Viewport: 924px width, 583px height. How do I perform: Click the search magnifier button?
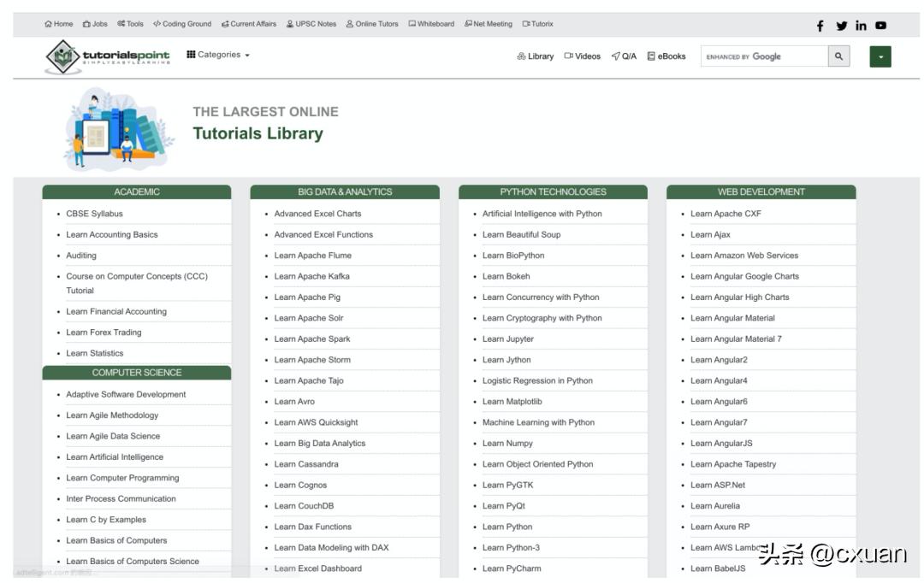point(839,56)
